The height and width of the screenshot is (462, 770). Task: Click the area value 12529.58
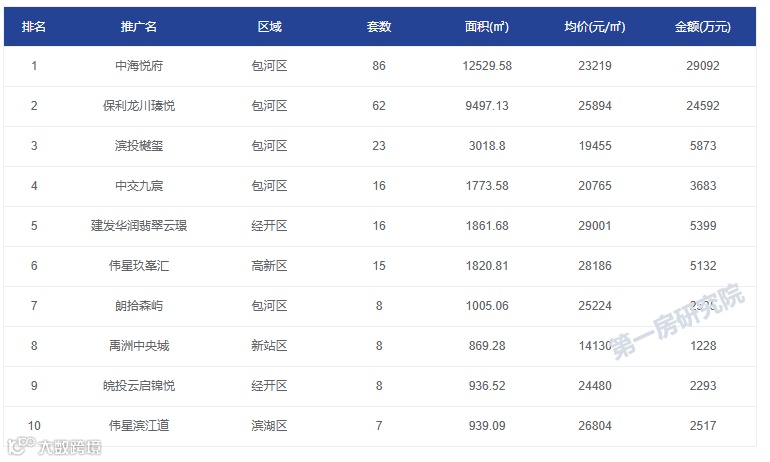coord(487,66)
